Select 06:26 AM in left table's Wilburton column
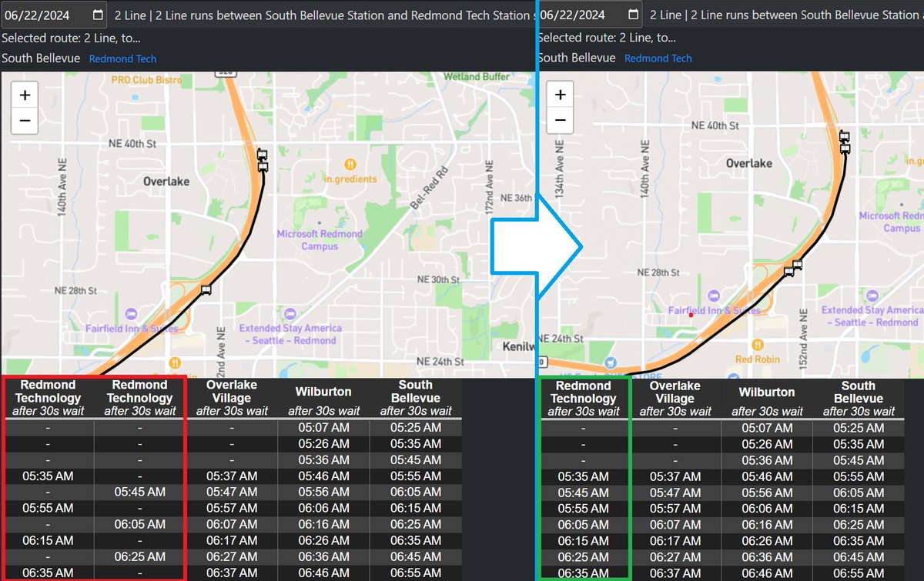Screen dimensions: 924x581 [x=324, y=540]
